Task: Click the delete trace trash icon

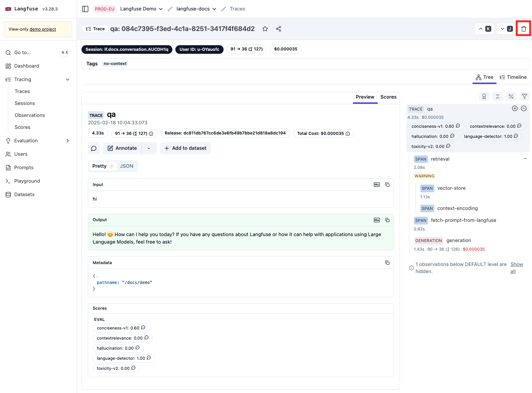Action: click(523, 29)
